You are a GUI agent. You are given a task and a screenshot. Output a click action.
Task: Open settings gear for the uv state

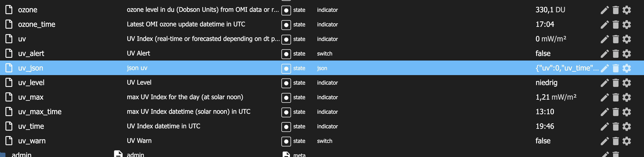pos(626,39)
